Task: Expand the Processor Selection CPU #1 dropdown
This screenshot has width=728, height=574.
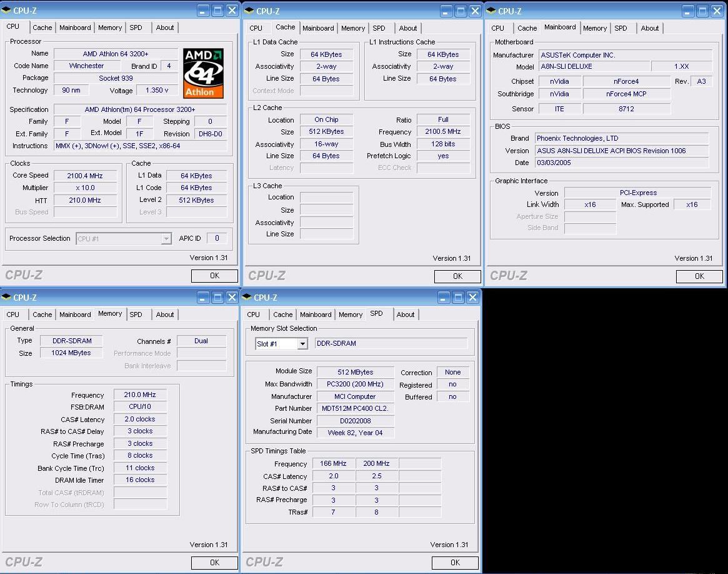Action: (166, 239)
